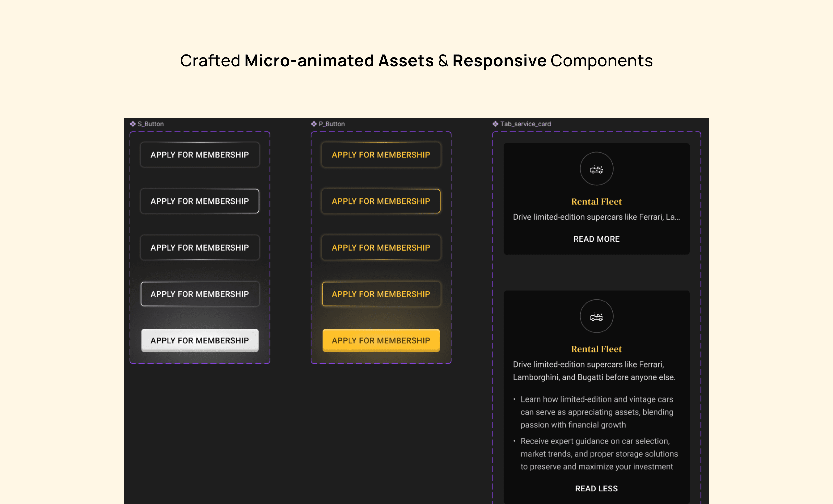Select the Tab_service_card component label
The width and height of the screenshot is (833, 504).
point(525,124)
